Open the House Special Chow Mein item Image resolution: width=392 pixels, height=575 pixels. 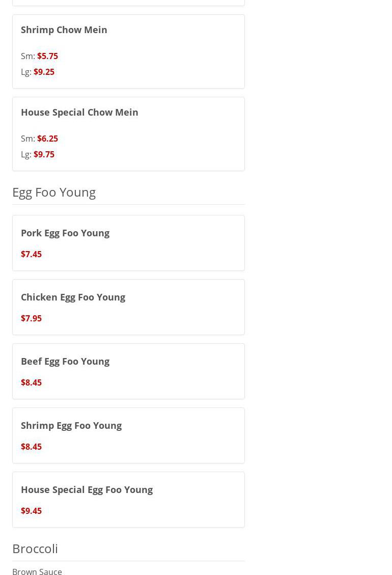(79, 112)
